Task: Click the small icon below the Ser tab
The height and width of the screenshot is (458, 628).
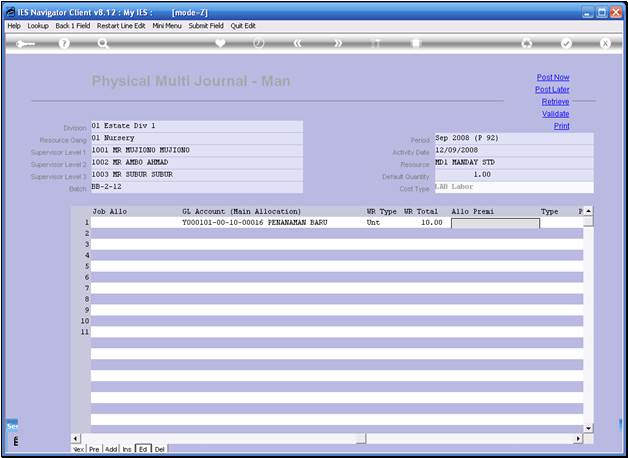Action: click(15, 442)
